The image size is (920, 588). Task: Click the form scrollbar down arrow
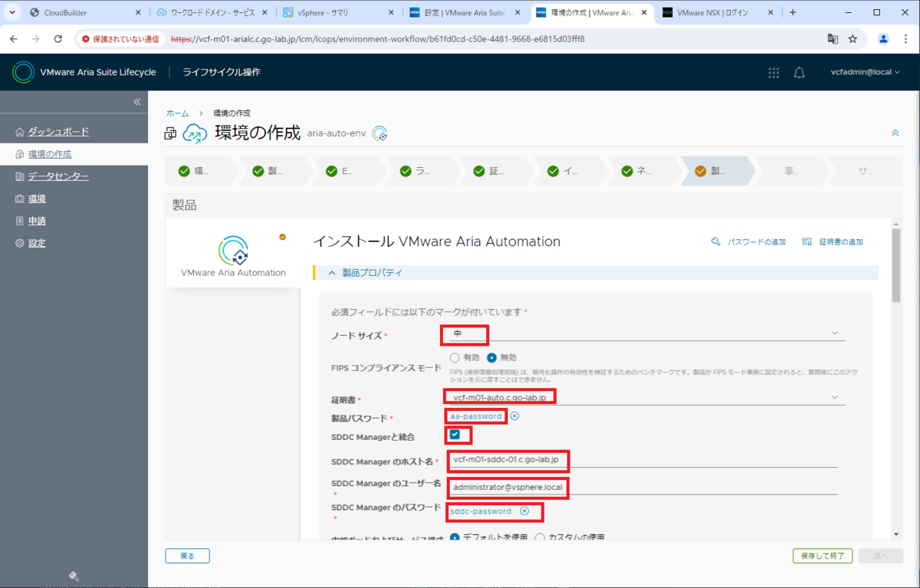895,534
